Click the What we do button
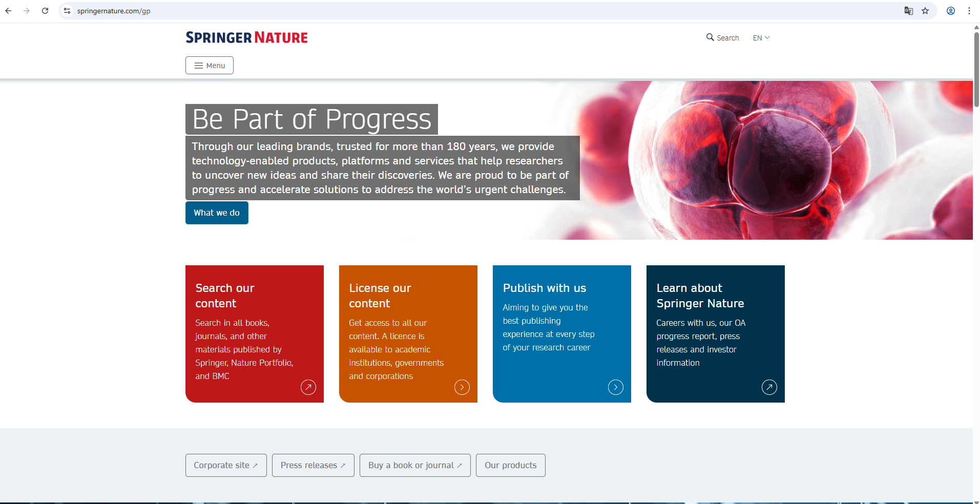The image size is (980, 504). 217,213
